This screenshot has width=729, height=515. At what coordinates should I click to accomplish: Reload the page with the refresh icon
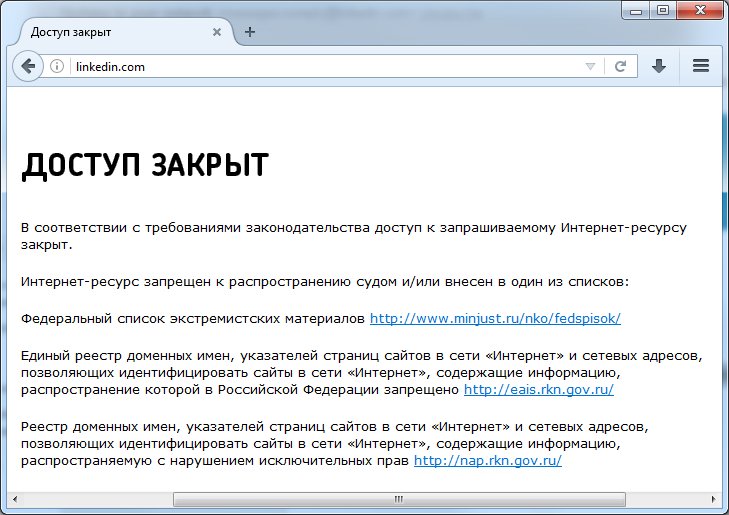pyautogui.click(x=620, y=66)
